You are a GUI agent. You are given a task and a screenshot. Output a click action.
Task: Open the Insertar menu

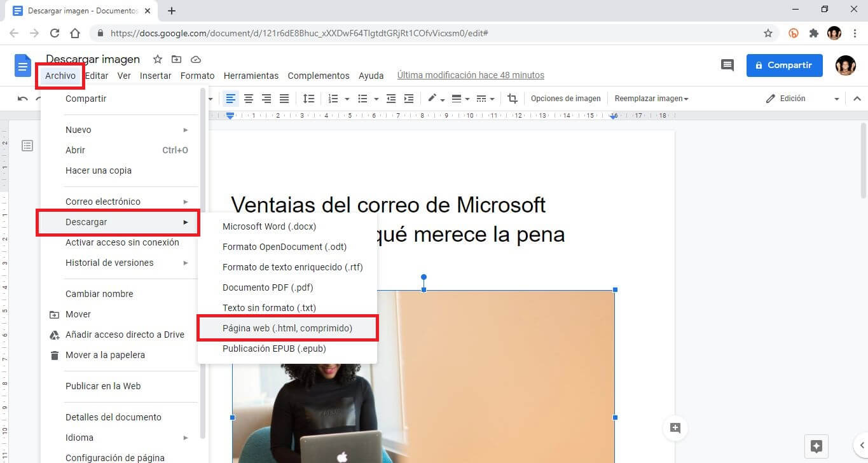pyautogui.click(x=156, y=76)
